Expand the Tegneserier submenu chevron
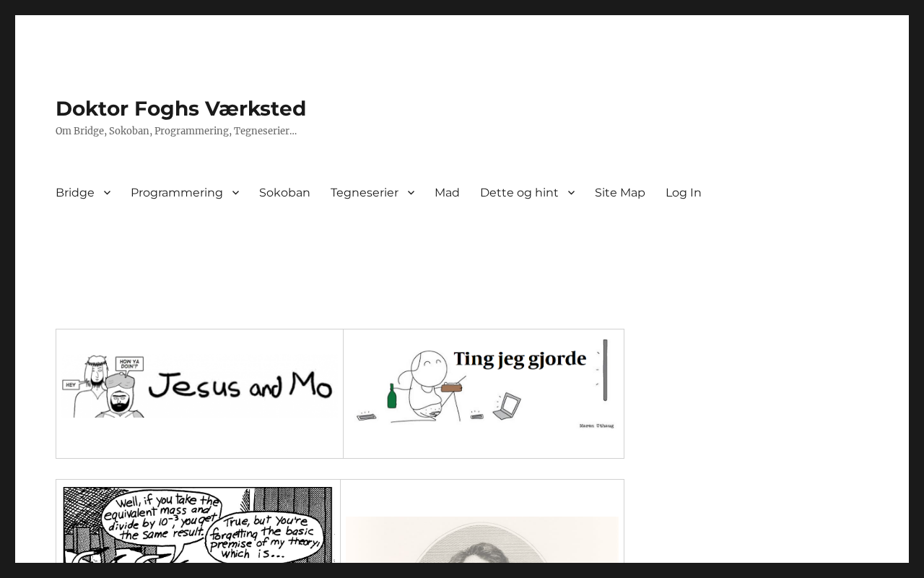 point(411,192)
